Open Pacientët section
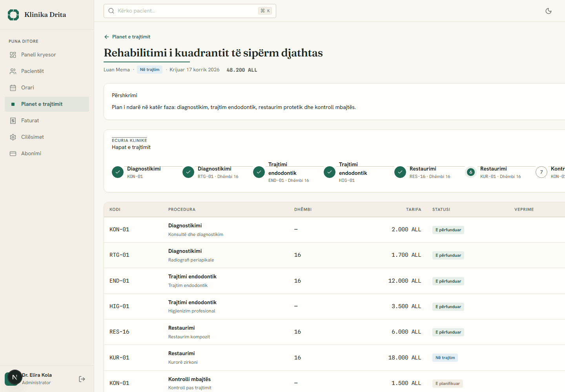 [x=47, y=71]
